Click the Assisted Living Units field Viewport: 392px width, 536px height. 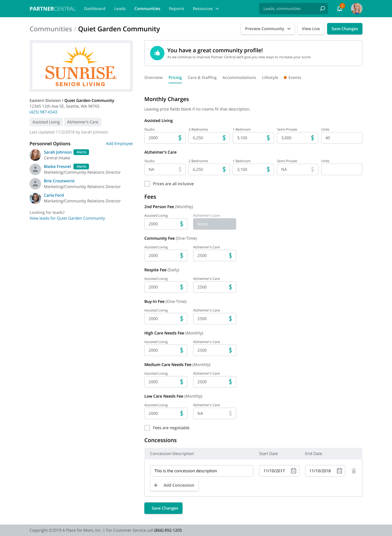coord(342,138)
